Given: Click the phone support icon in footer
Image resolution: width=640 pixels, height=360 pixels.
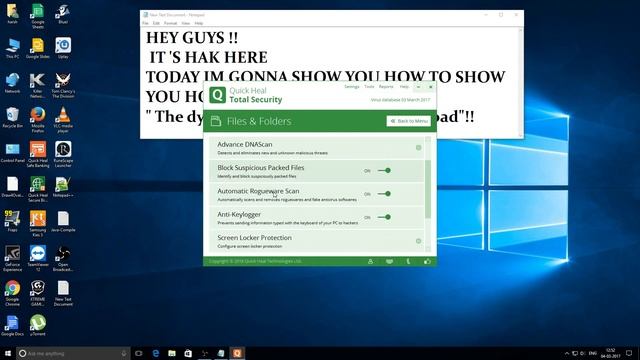Looking at the screenshot, I should point(408,261).
